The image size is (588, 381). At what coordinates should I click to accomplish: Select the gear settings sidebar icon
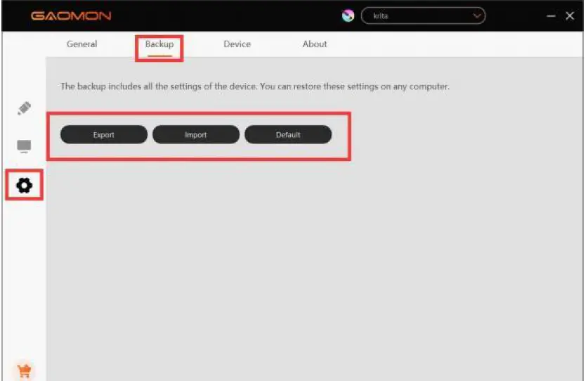click(x=25, y=185)
